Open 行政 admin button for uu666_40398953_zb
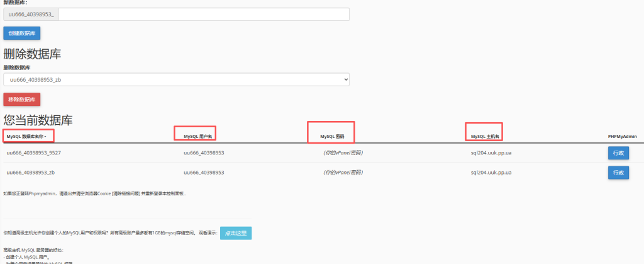 pos(618,173)
